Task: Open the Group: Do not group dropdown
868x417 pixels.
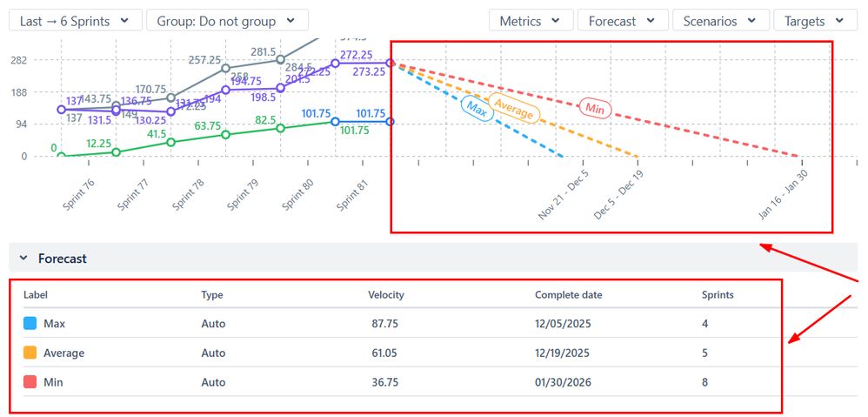Action: click(227, 21)
